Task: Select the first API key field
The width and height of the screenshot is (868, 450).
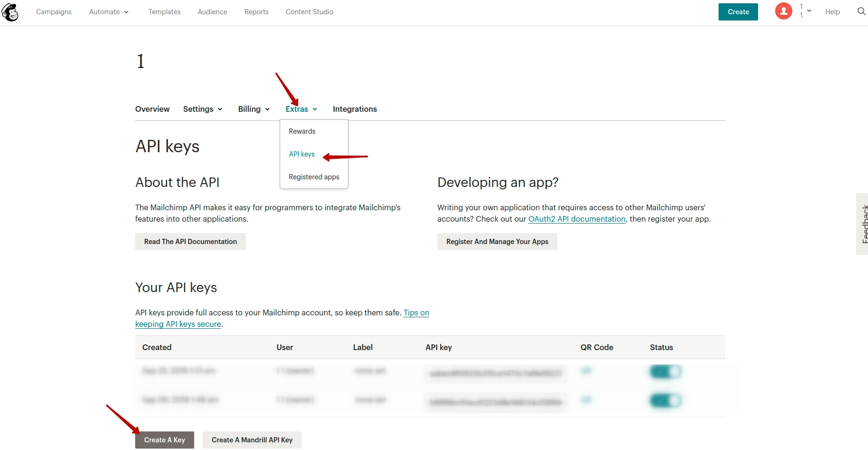Action: tap(496, 373)
